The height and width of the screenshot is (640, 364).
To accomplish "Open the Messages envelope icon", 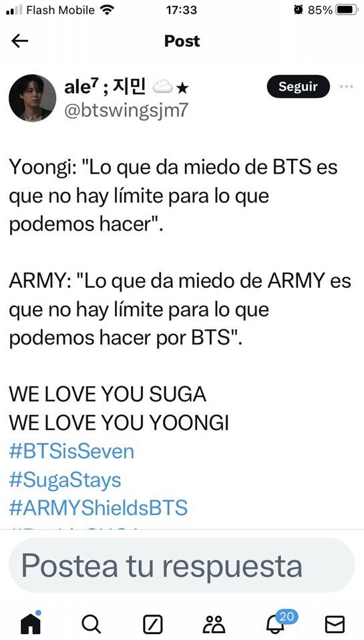I will (335, 625).
